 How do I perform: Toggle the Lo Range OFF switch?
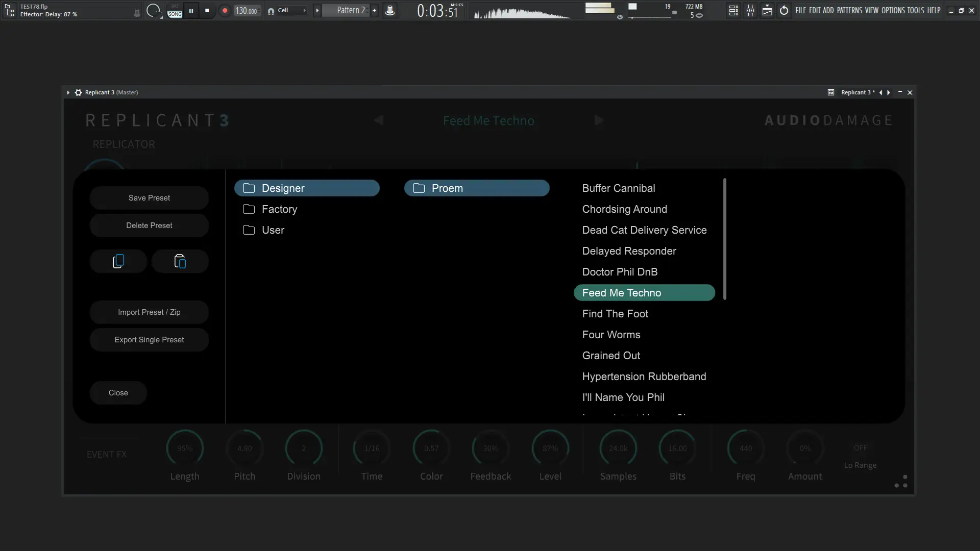pyautogui.click(x=860, y=448)
